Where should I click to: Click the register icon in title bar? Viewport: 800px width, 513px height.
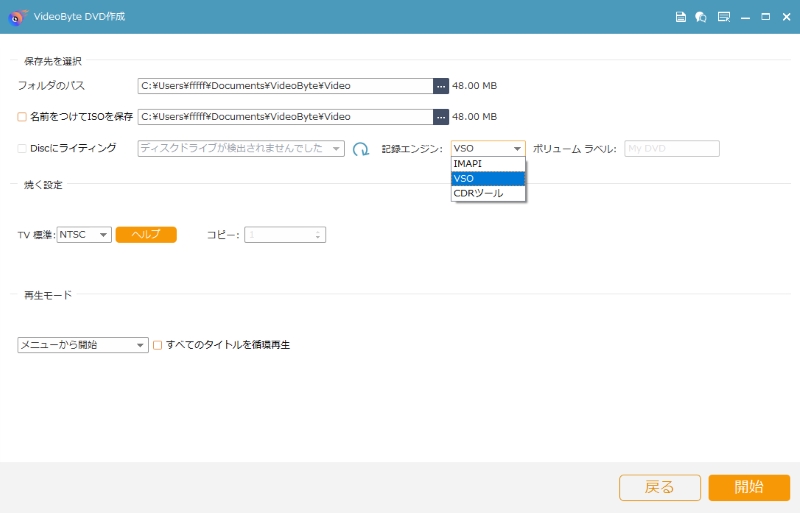(x=723, y=17)
